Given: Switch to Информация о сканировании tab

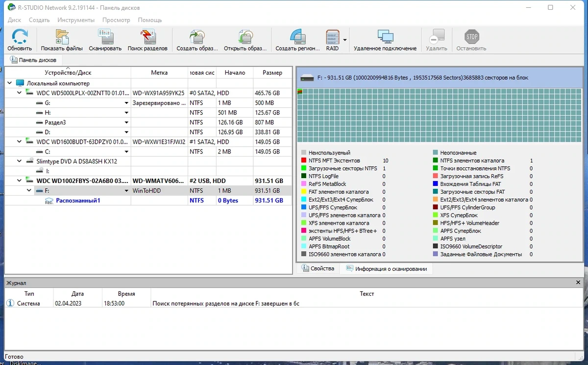Looking at the screenshot, I should coord(386,268).
